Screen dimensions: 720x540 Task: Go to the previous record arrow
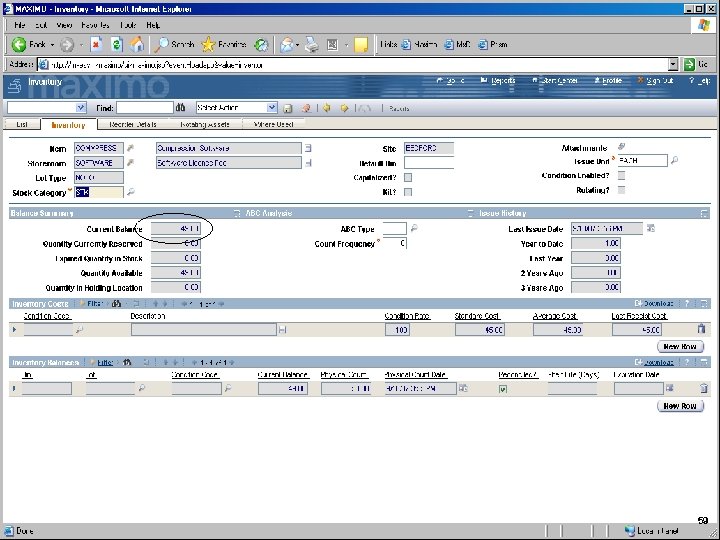327,108
